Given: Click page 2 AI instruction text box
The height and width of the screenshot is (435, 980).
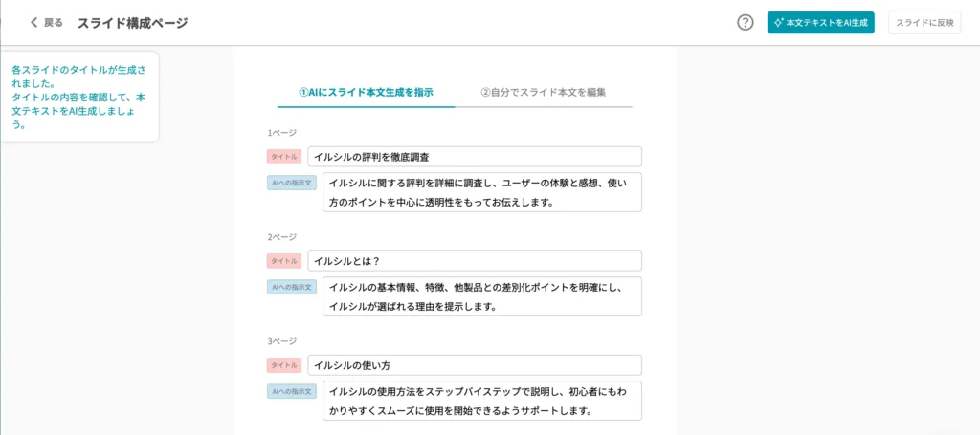Looking at the screenshot, I should tap(481, 296).
